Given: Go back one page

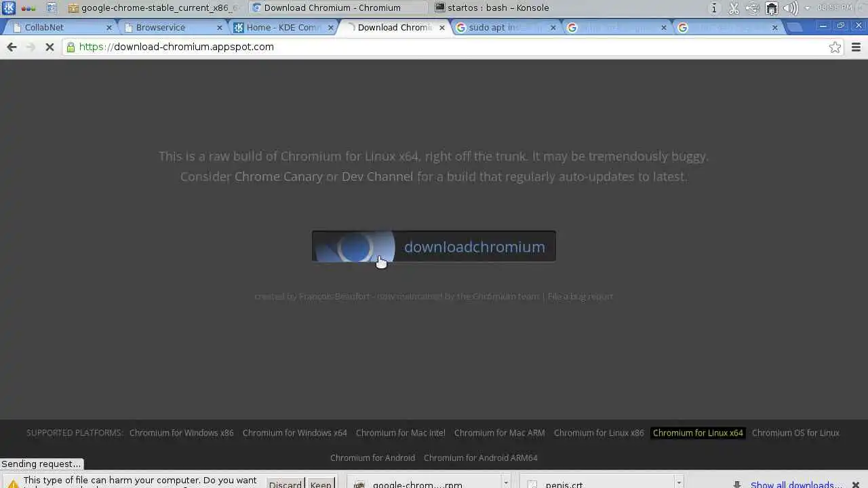Looking at the screenshot, I should pos(12,47).
